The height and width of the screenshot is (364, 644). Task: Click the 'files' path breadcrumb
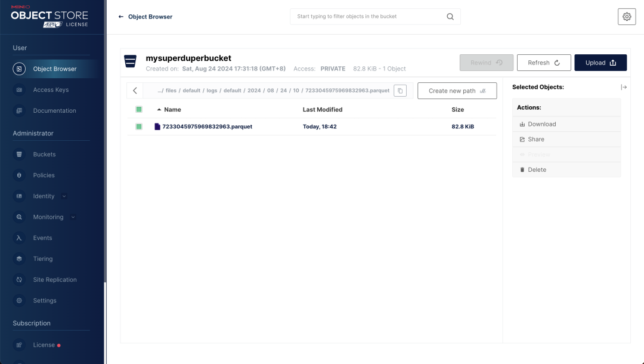pos(171,90)
